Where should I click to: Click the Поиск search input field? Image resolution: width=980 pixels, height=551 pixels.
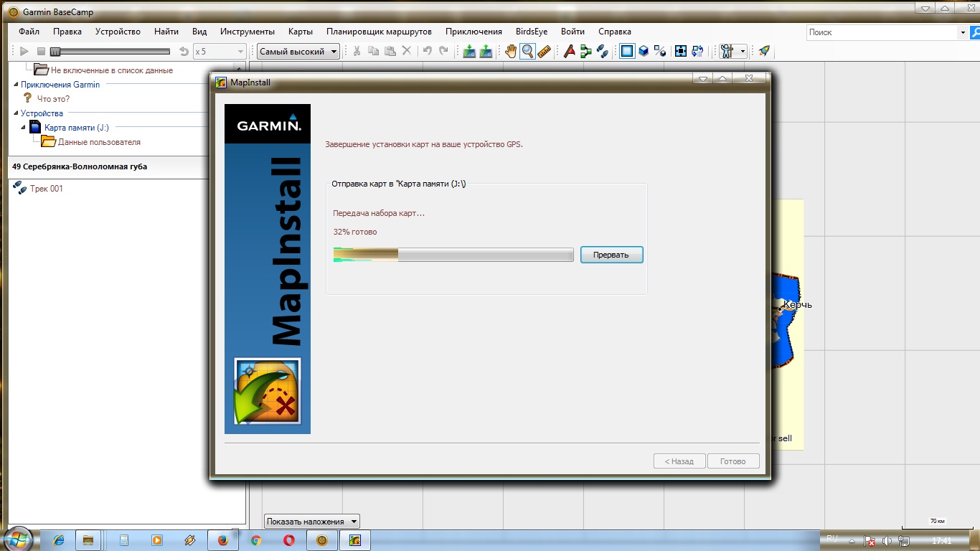pos(881,32)
